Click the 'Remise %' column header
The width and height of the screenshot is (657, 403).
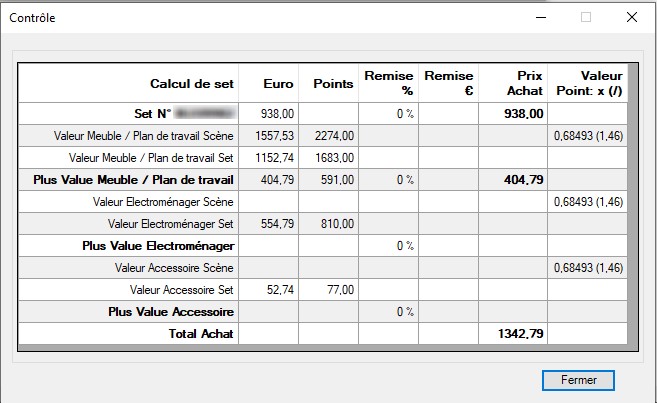(388, 83)
